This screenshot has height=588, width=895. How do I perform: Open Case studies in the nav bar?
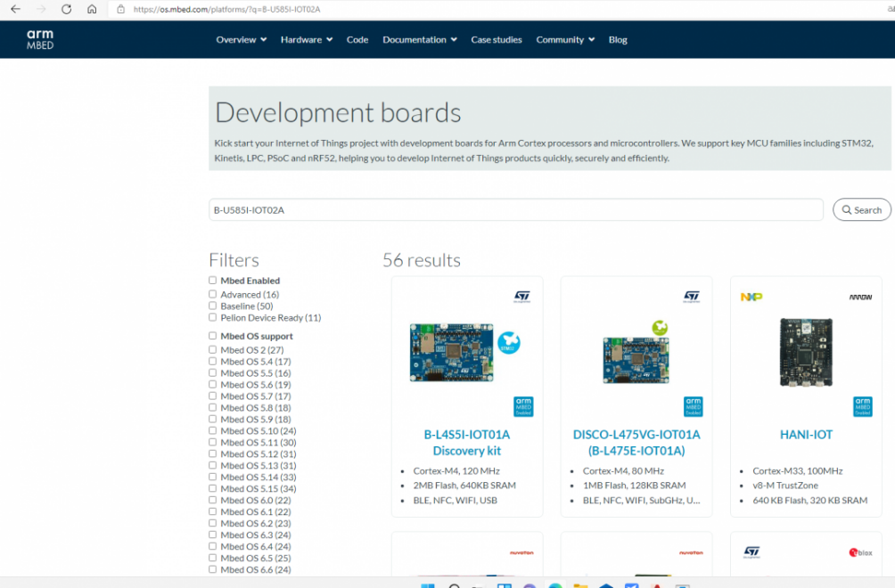click(496, 39)
